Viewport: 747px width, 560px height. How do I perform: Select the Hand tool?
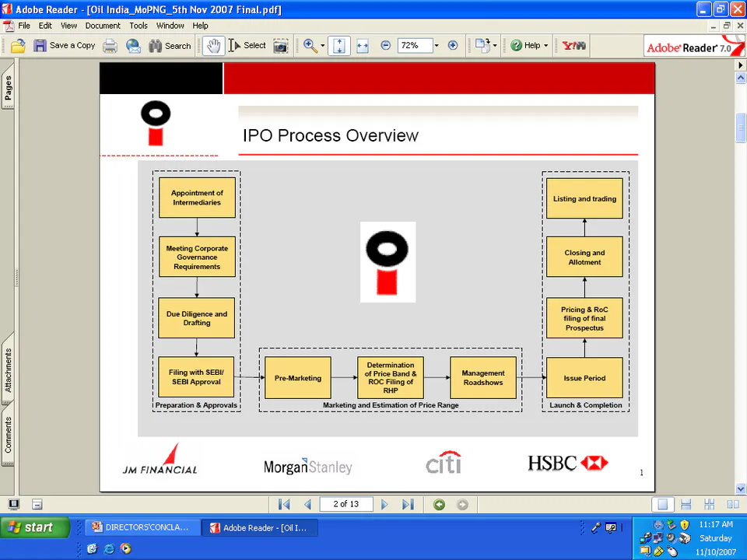point(213,46)
